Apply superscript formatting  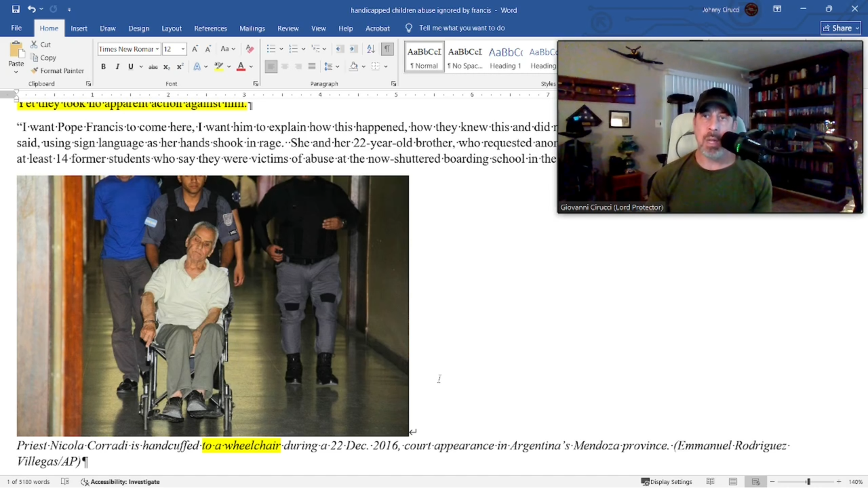(x=180, y=66)
